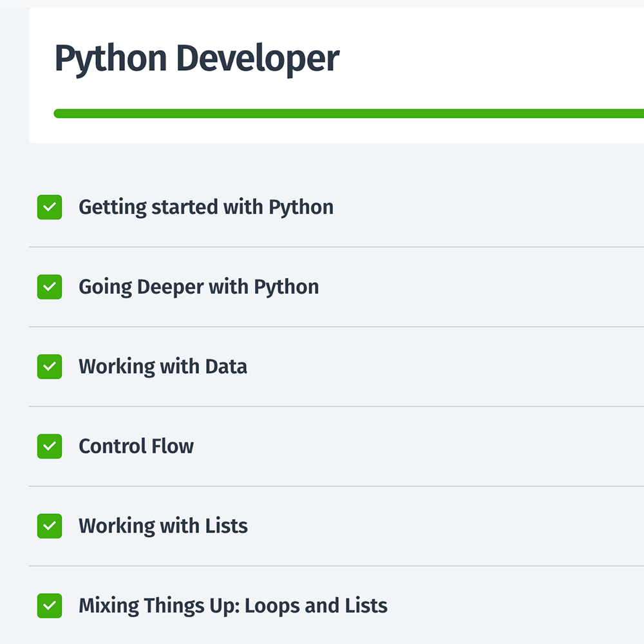
Task: Open the Going Deeper with Python module
Action: pyautogui.click(x=198, y=287)
